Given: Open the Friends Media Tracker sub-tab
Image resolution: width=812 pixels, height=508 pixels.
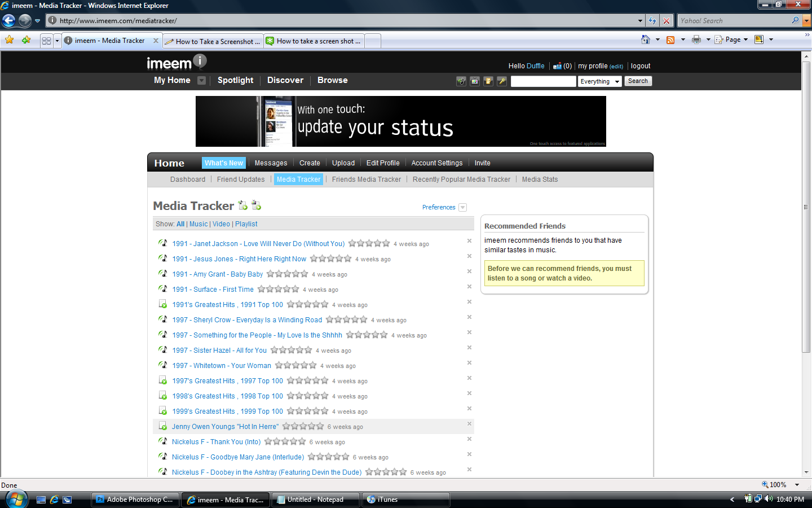Looking at the screenshot, I should 367,179.
